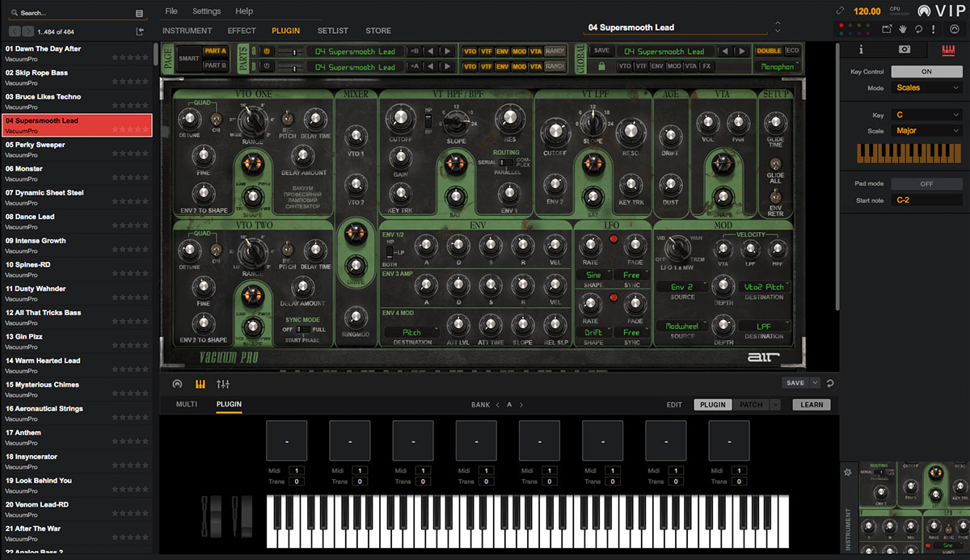Click the mixer sliders icon above pads
Image resolution: width=970 pixels, height=560 pixels.
224,384
